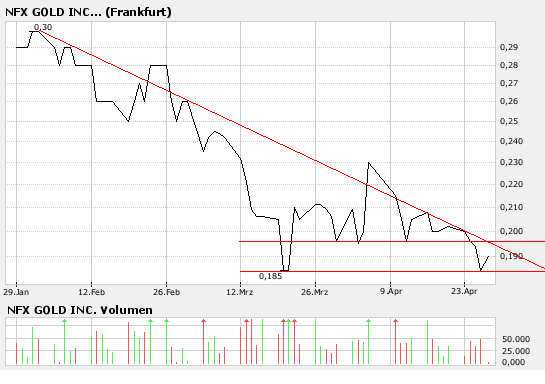Image resolution: width=545 pixels, height=384 pixels.
Task: Click the 'NFX GOLD INC. Volumen' heading
Action: pyautogui.click(x=80, y=310)
